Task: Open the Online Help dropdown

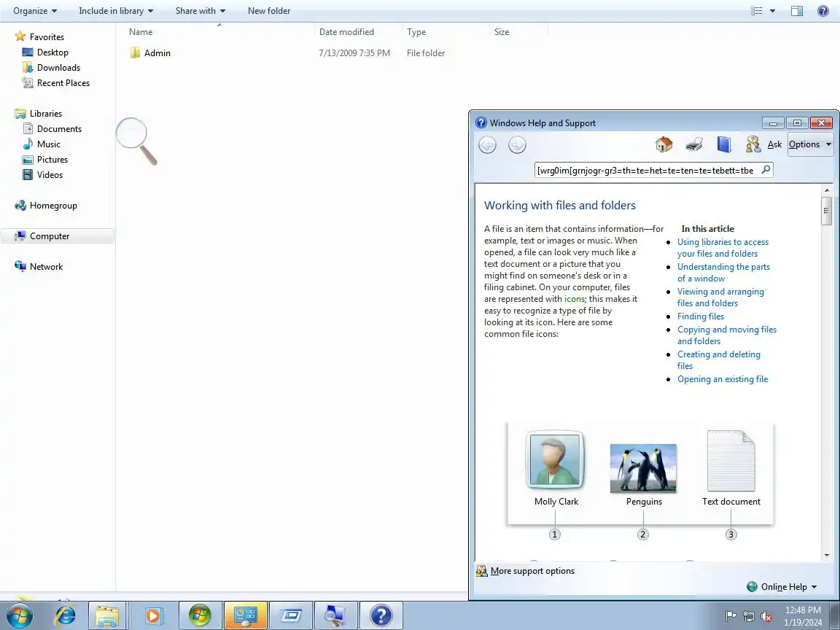Action: tap(782, 586)
